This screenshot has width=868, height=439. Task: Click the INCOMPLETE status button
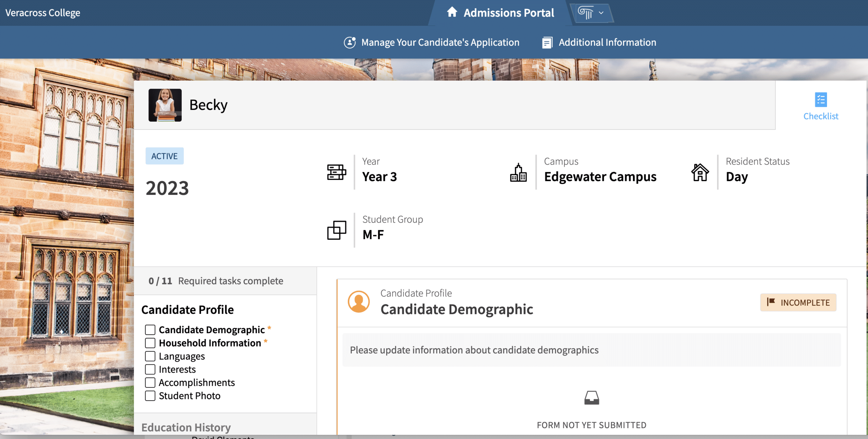[798, 302]
